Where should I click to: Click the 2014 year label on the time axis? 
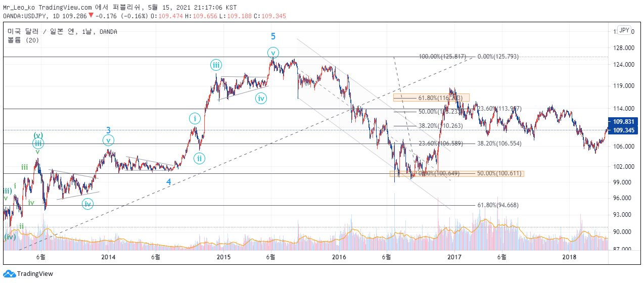[108, 257]
